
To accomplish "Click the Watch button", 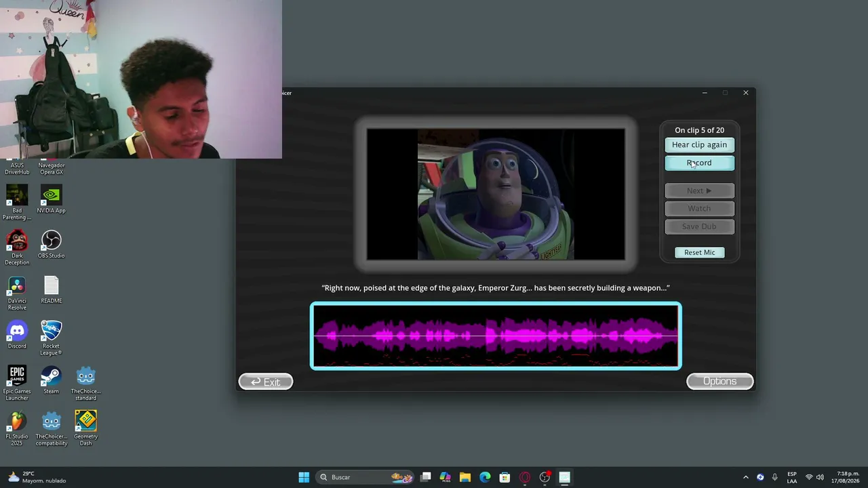I will (699, 208).
